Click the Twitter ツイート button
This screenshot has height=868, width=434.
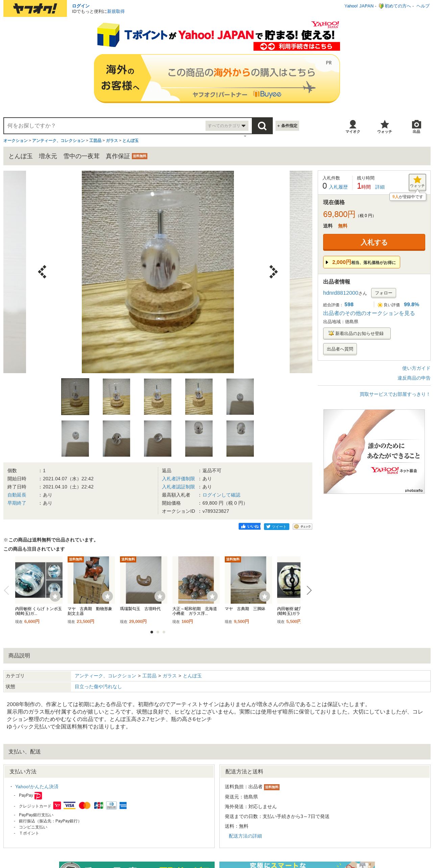pyautogui.click(x=276, y=526)
